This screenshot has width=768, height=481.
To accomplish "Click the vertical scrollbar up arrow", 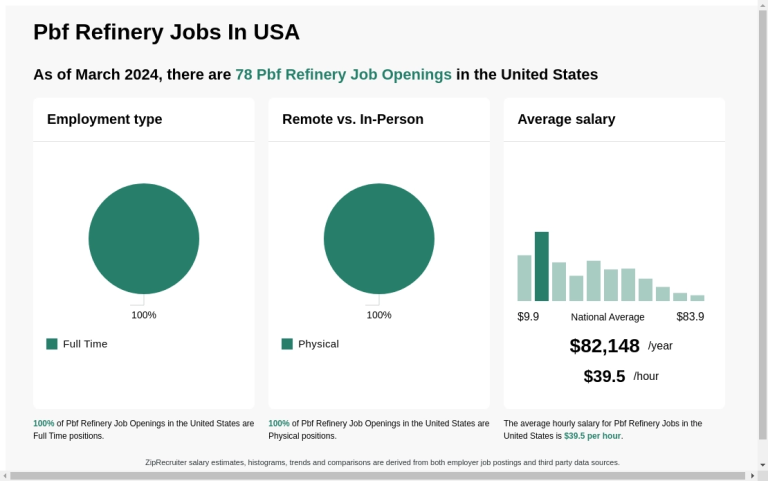I will [x=763, y=4].
